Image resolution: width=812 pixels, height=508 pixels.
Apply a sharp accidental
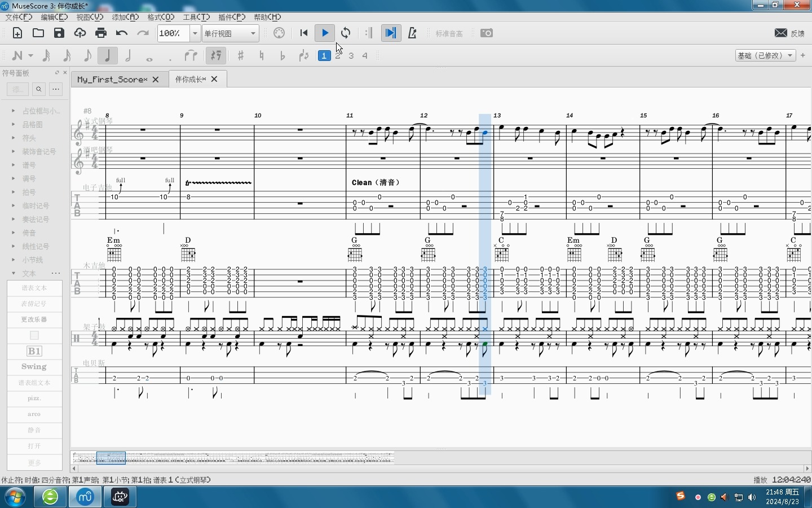click(x=241, y=55)
